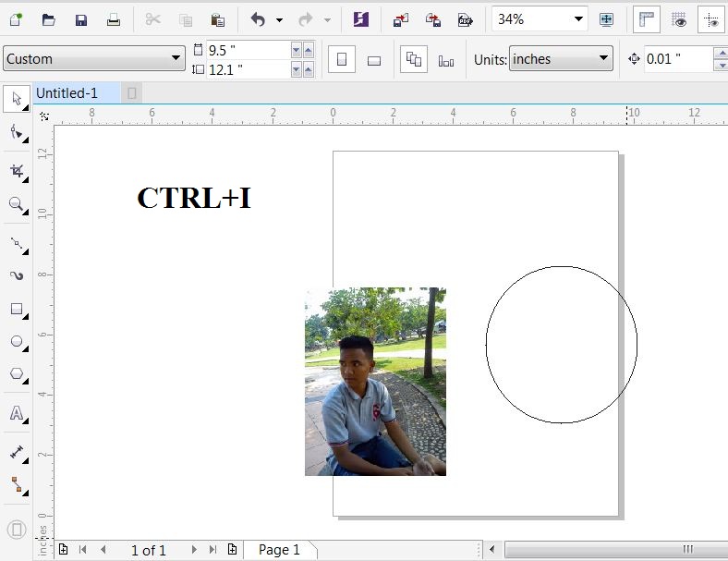
Task: Open the Custom page size dropdown
Action: (x=94, y=58)
